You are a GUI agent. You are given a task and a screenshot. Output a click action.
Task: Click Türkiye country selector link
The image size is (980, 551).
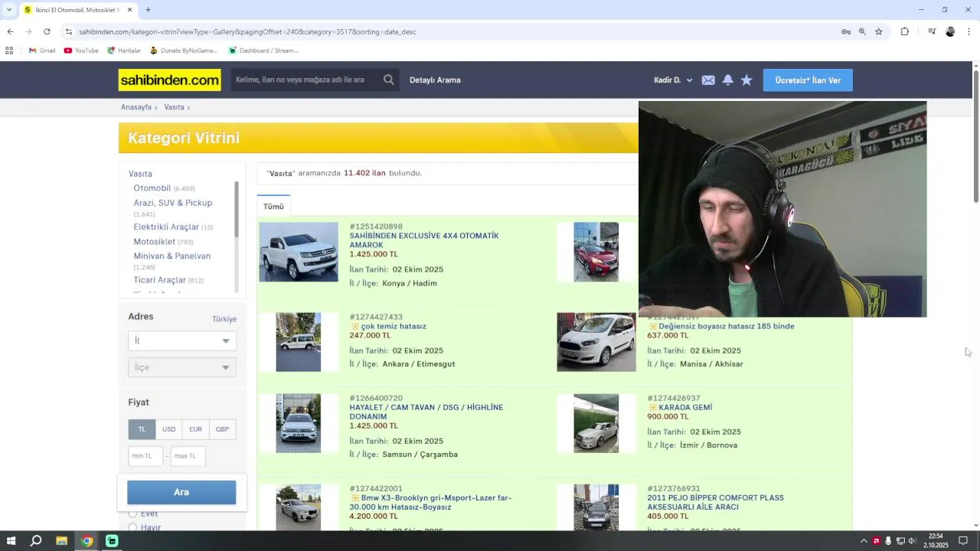point(224,319)
